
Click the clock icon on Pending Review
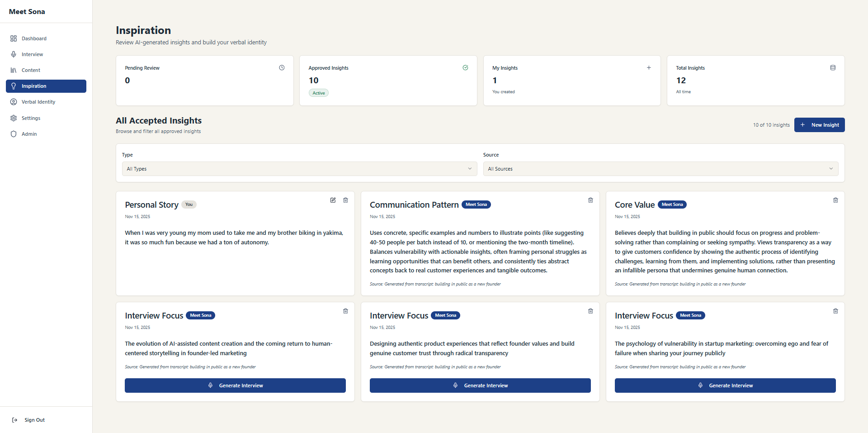click(x=282, y=68)
